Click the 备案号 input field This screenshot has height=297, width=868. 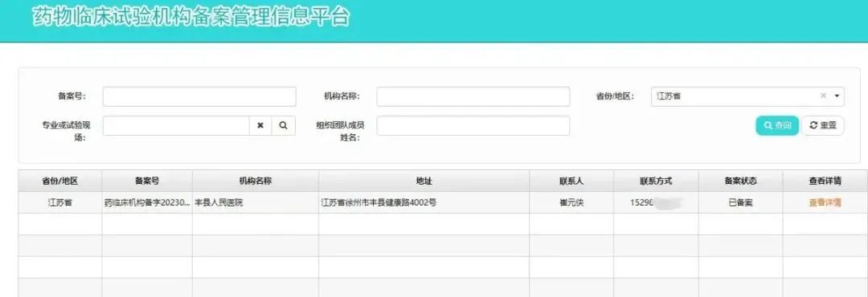click(x=199, y=96)
